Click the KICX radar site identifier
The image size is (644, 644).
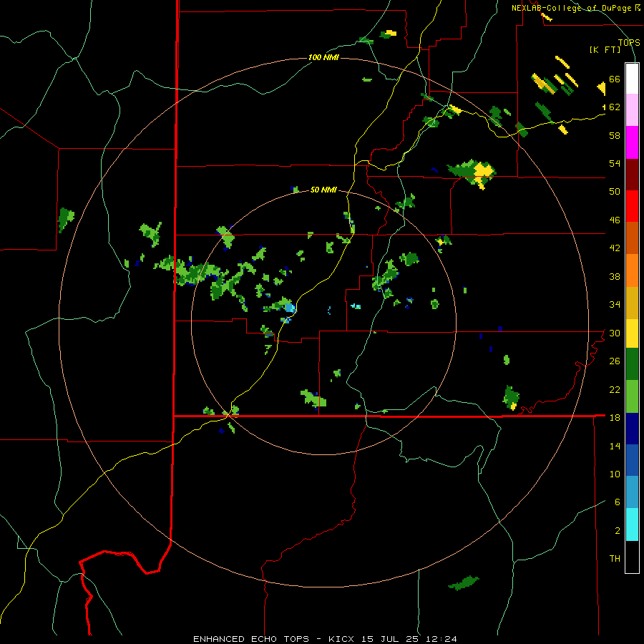tap(343, 639)
